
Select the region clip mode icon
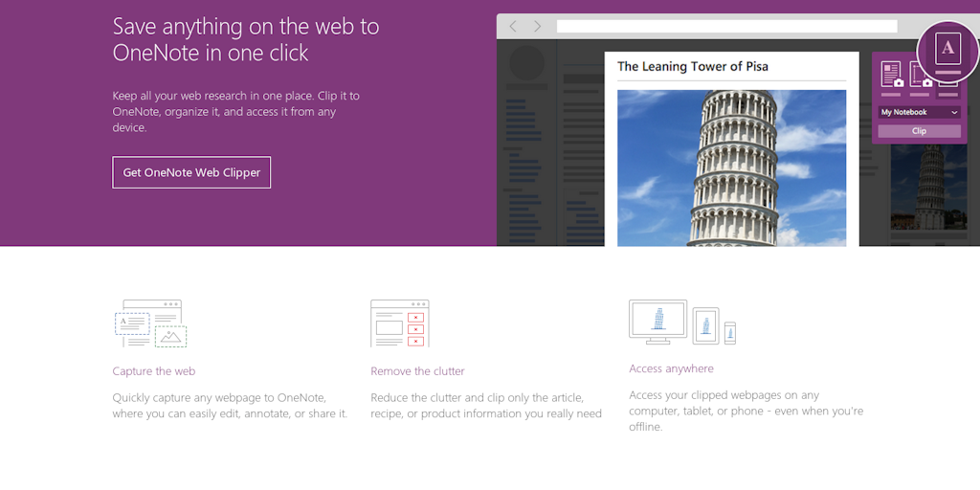(920, 75)
